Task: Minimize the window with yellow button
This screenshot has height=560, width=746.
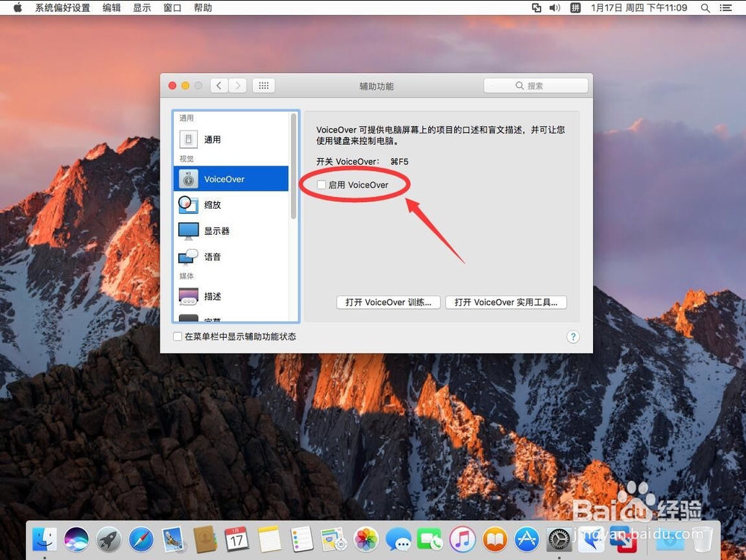Action: (186, 86)
